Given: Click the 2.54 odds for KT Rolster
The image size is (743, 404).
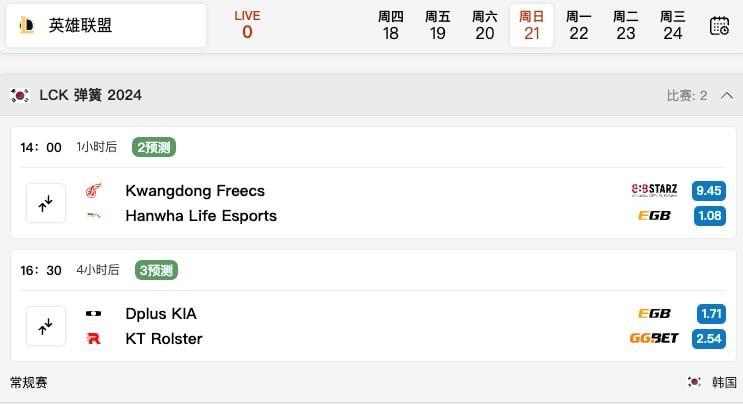Looking at the screenshot, I should (x=709, y=339).
